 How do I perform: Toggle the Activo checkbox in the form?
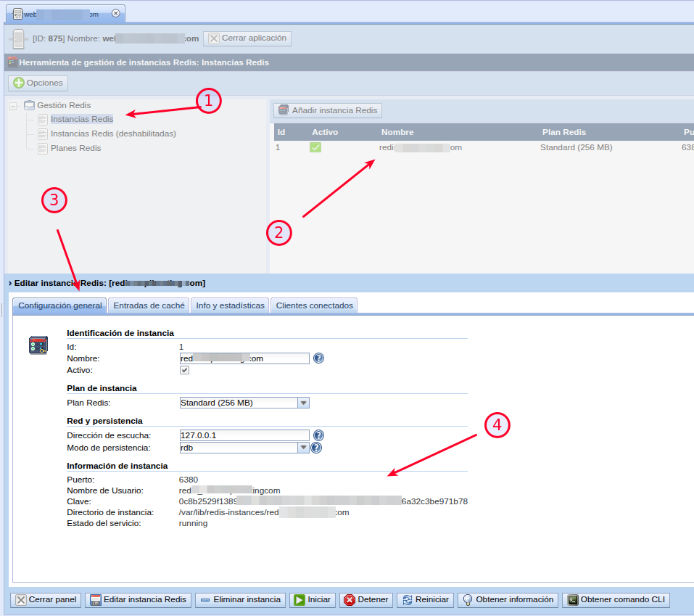coord(185,370)
